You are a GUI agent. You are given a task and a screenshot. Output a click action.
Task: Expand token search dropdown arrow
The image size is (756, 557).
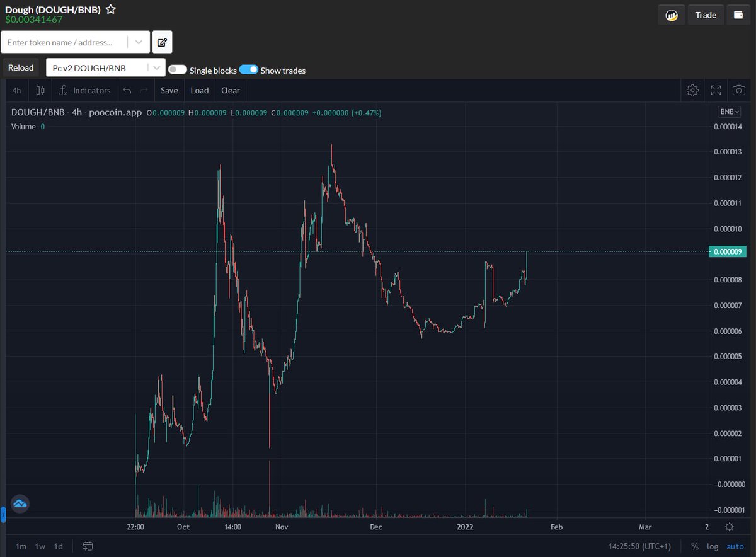(139, 42)
